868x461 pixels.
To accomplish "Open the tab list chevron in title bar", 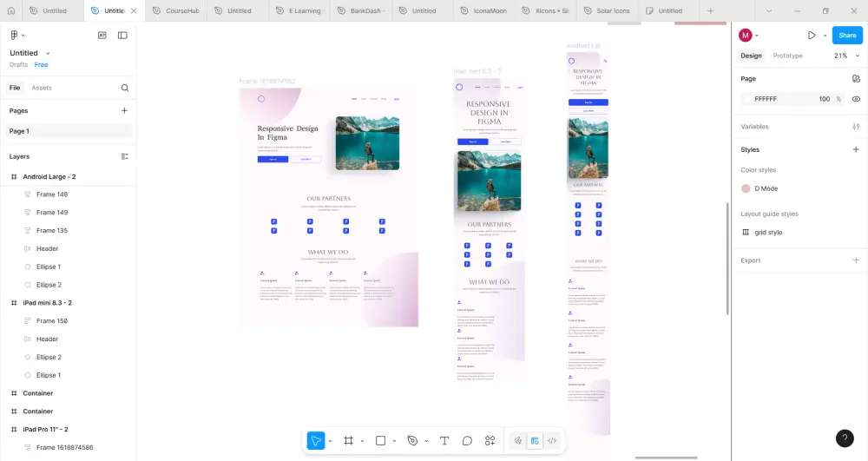I will (768, 10).
